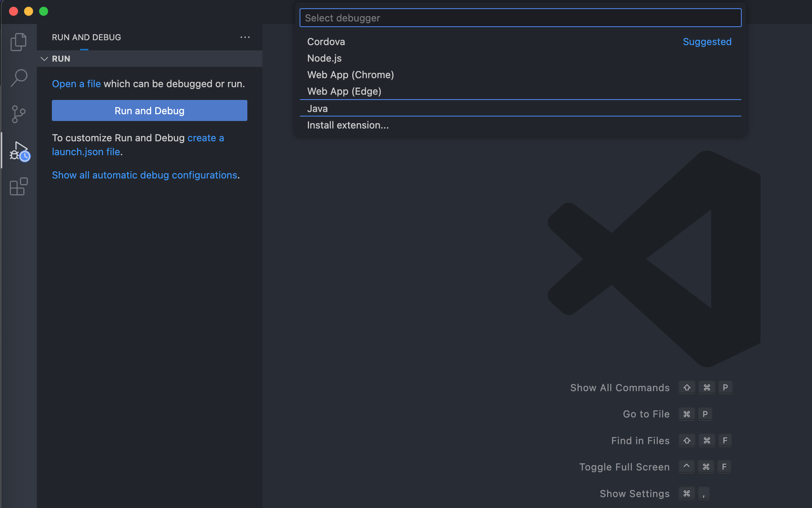Pick Java from debugger list
The width and height of the screenshot is (812, 508).
[520, 109]
